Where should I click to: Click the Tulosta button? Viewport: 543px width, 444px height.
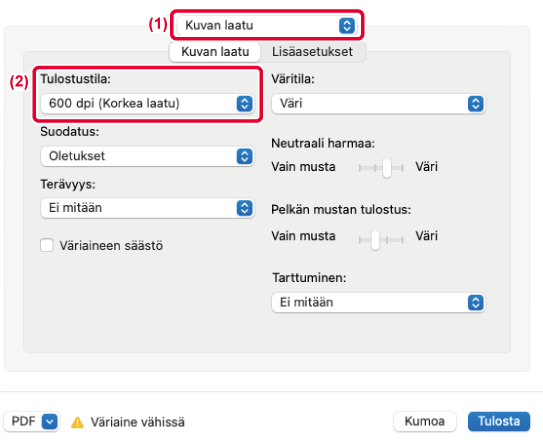pyautogui.click(x=499, y=421)
